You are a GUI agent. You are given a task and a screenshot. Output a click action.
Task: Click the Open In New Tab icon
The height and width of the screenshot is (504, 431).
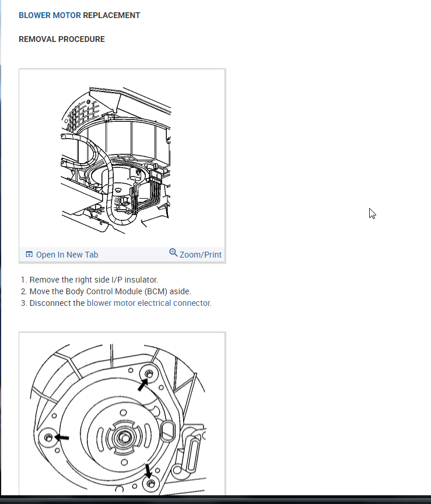29,255
